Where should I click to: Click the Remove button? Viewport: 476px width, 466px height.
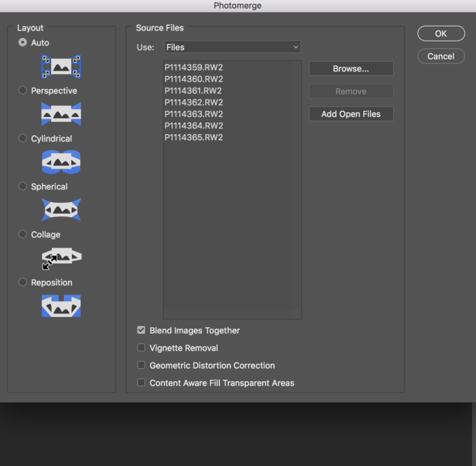click(351, 91)
